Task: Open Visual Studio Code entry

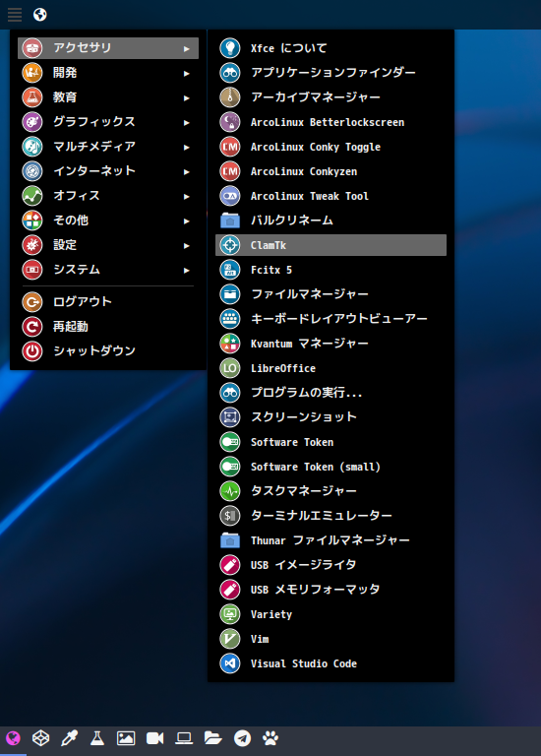Action: pyautogui.click(x=331, y=663)
